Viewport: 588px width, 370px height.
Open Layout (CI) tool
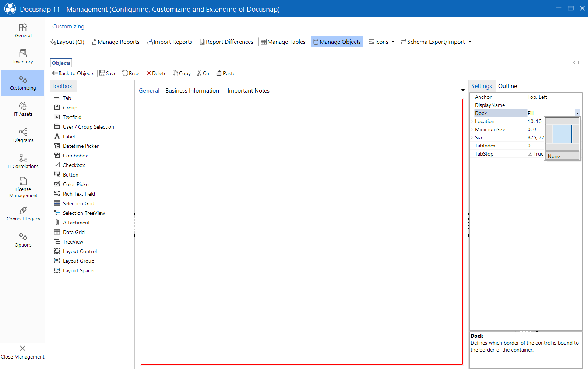pos(67,42)
